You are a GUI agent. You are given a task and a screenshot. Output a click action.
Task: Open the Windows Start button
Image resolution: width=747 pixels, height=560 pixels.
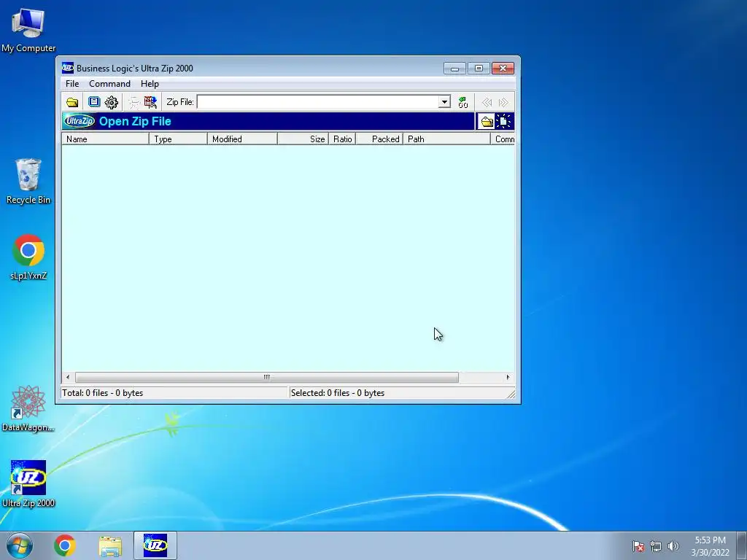(x=20, y=545)
